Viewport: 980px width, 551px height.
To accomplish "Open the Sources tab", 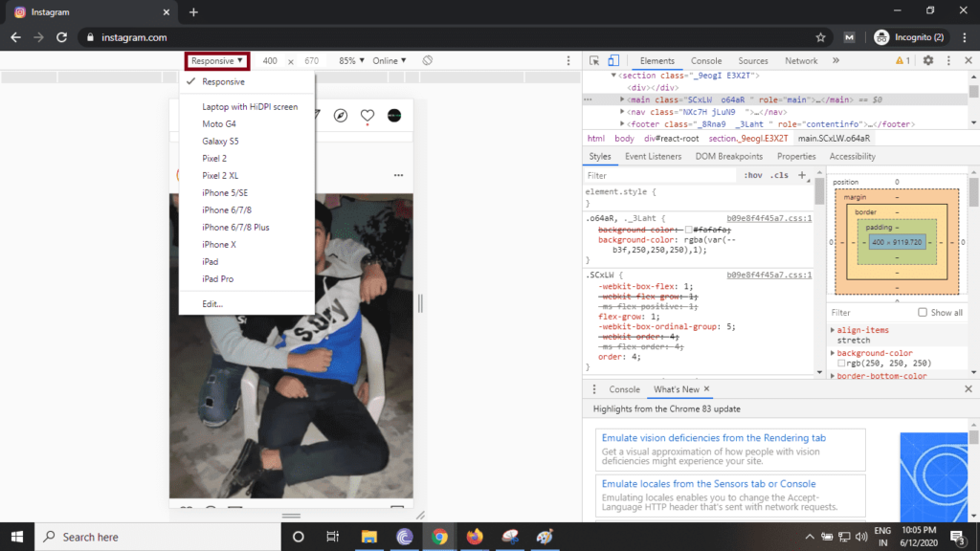I will pos(753,60).
